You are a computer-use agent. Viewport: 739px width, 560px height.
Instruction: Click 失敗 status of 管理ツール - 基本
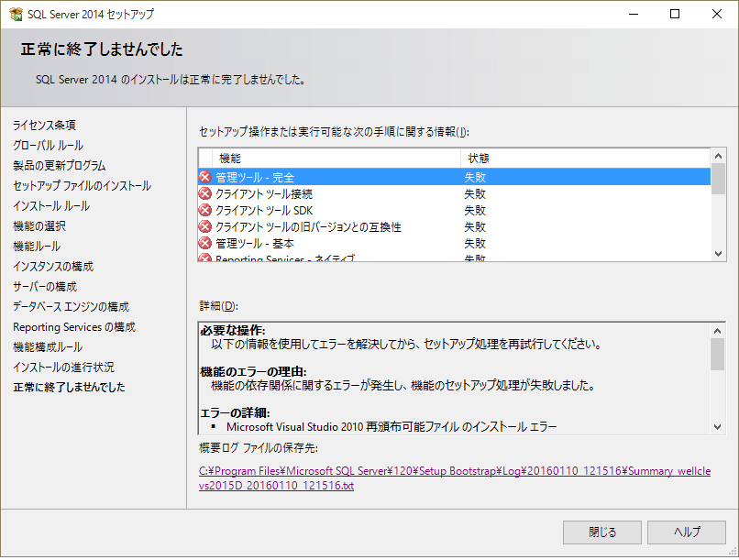[x=475, y=244]
